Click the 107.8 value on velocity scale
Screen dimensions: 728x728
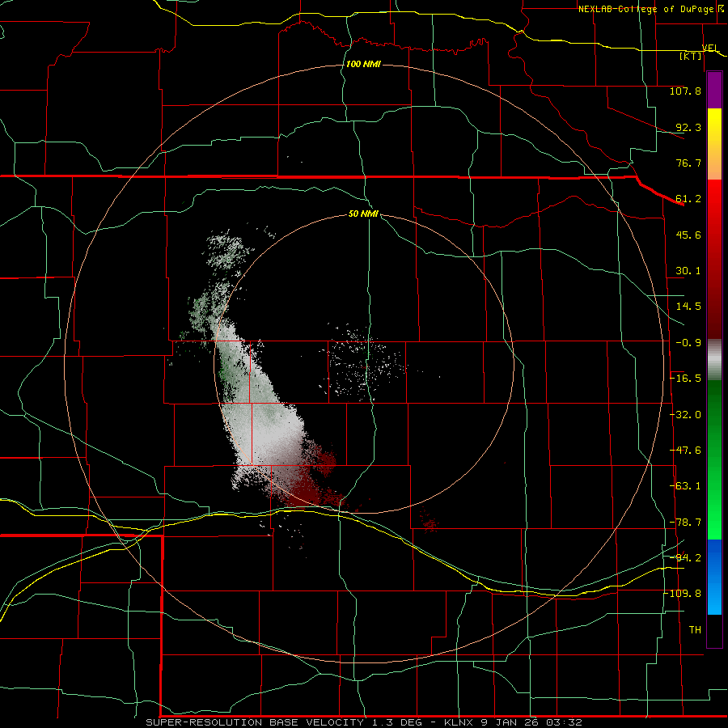click(685, 91)
